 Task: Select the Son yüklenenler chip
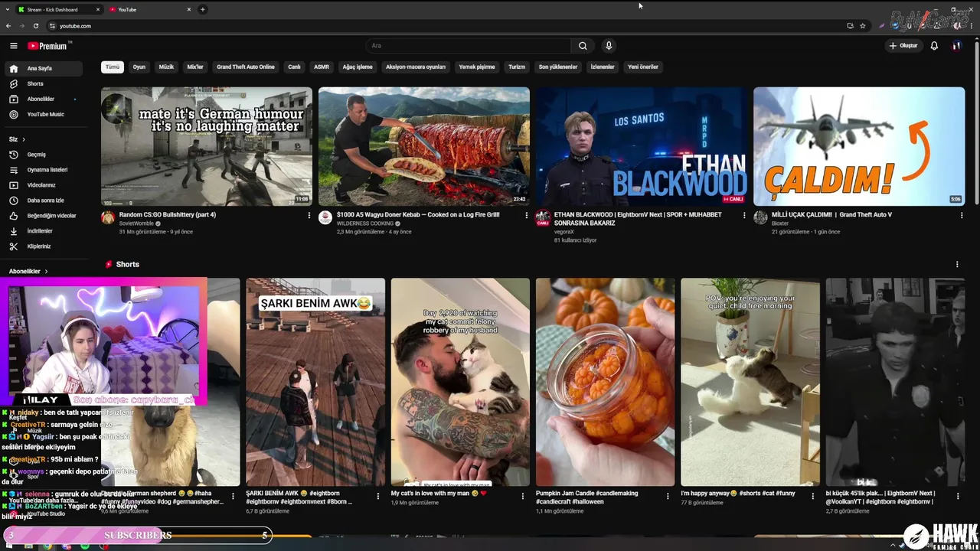558,67
